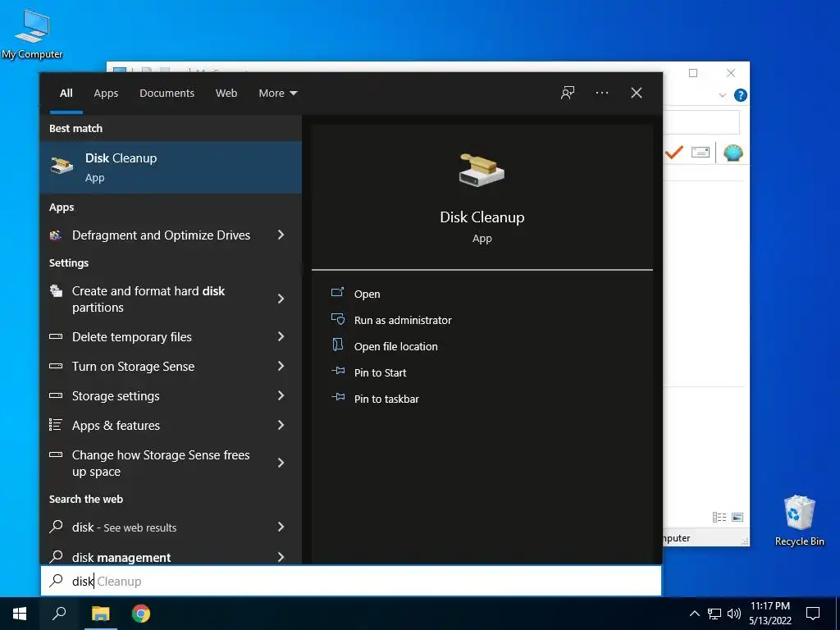The image size is (840, 630).
Task: Close the search panel with X
Action: coord(637,93)
